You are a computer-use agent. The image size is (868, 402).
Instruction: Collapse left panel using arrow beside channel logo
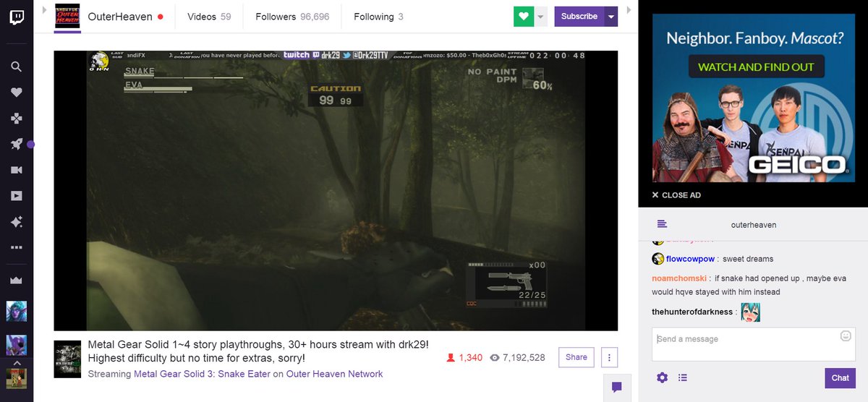coord(45,10)
